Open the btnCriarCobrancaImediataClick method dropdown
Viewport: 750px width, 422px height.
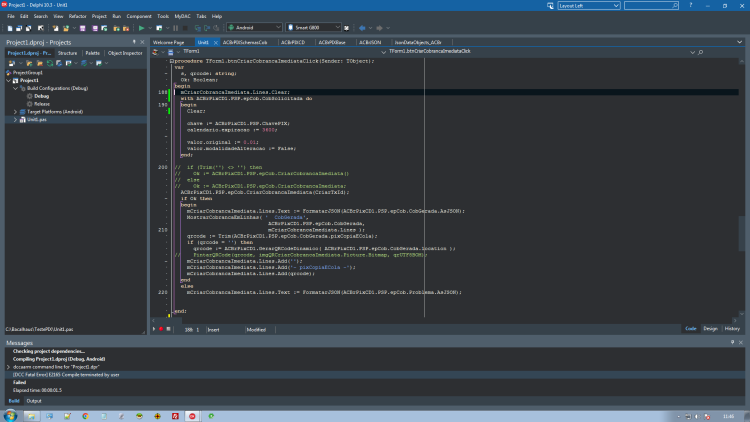tap(692, 52)
